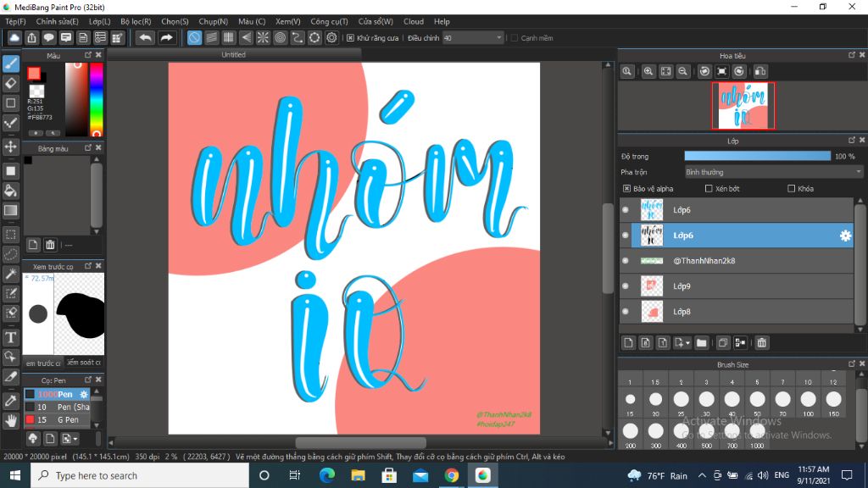Hide the top Lớp6 layer

[626, 210]
